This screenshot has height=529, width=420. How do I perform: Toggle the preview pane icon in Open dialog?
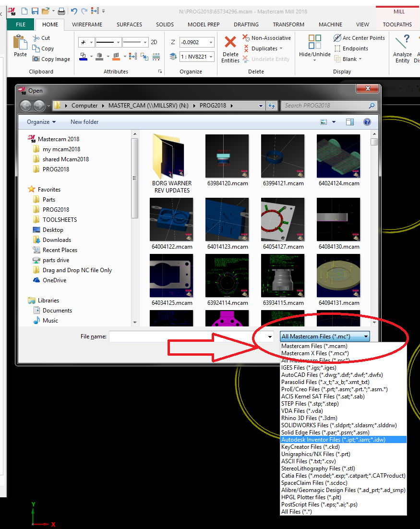coord(350,122)
